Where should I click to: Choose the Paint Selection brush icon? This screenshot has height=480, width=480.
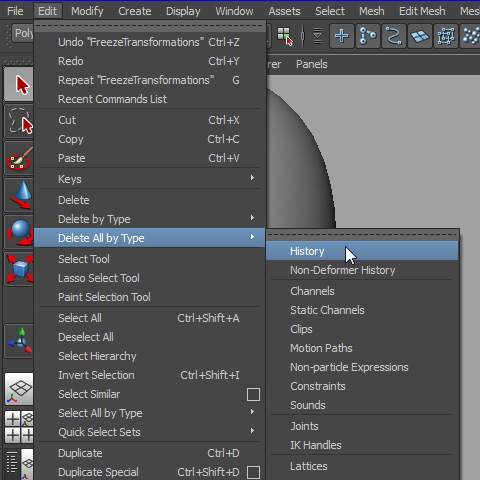[19, 158]
